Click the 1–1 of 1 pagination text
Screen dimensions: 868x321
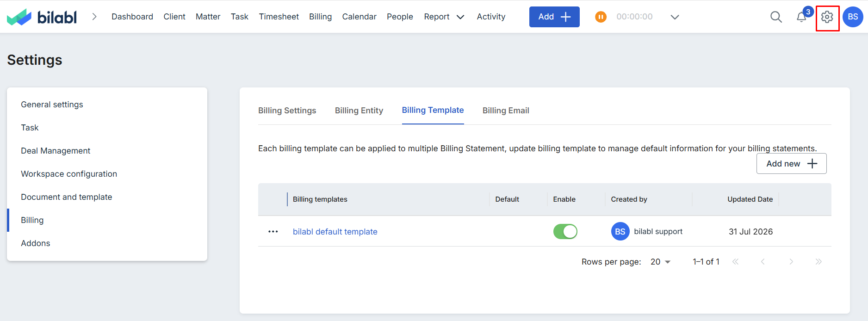point(706,262)
